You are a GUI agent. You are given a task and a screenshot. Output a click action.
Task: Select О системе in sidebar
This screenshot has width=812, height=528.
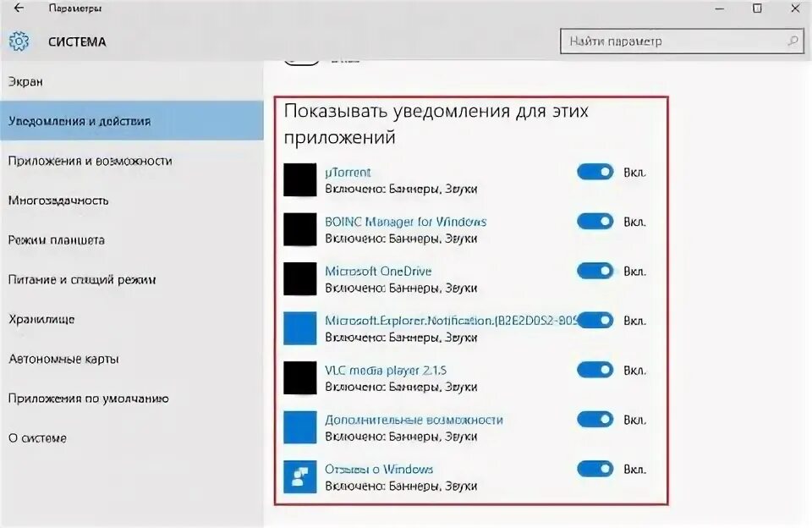132,437
